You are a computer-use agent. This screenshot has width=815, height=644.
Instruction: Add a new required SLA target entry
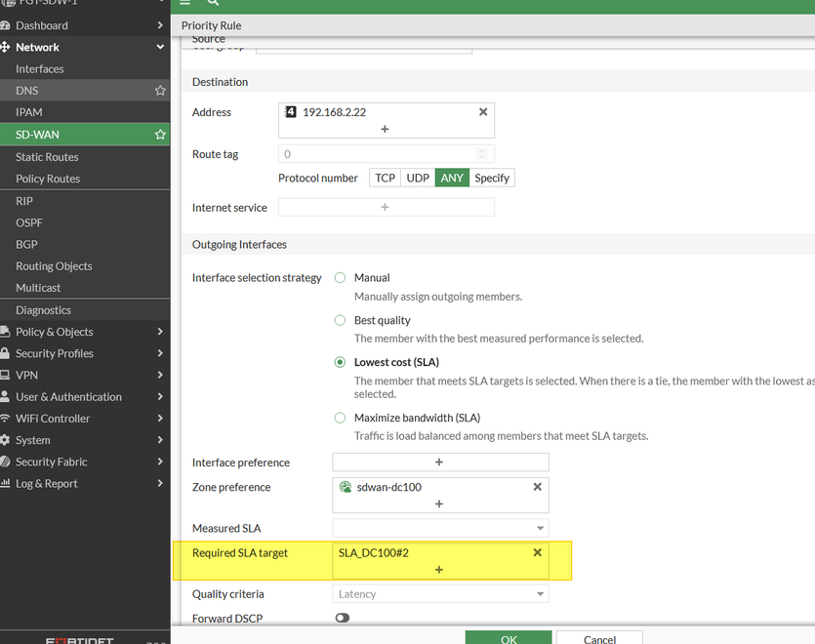(x=439, y=570)
